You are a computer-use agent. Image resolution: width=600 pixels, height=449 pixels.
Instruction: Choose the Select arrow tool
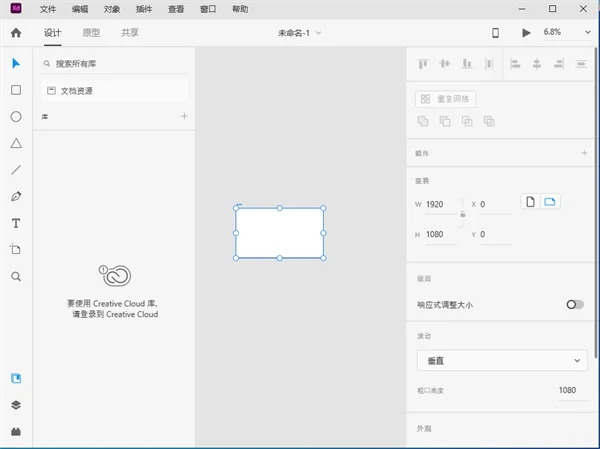pyautogui.click(x=16, y=63)
